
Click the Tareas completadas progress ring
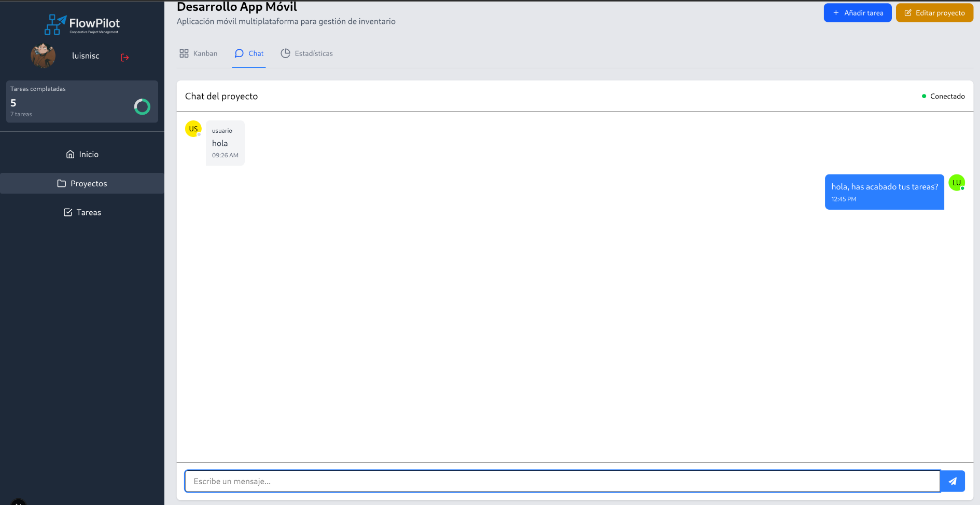click(x=142, y=107)
